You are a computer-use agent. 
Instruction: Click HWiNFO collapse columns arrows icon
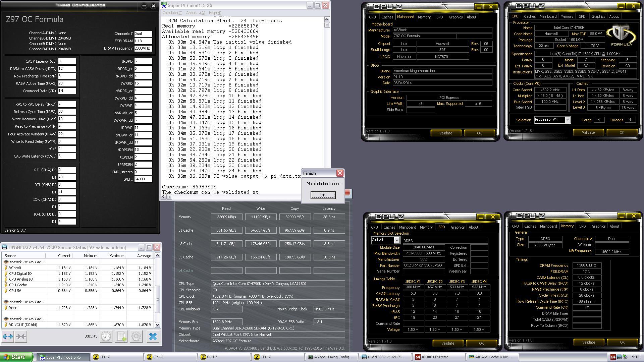(x=21, y=337)
